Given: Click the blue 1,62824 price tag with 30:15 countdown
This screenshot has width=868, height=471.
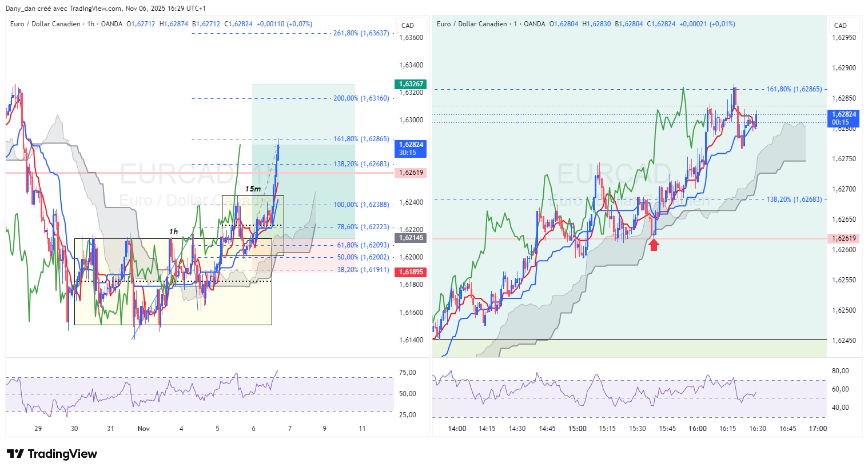Looking at the screenshot, I should 411,149.
